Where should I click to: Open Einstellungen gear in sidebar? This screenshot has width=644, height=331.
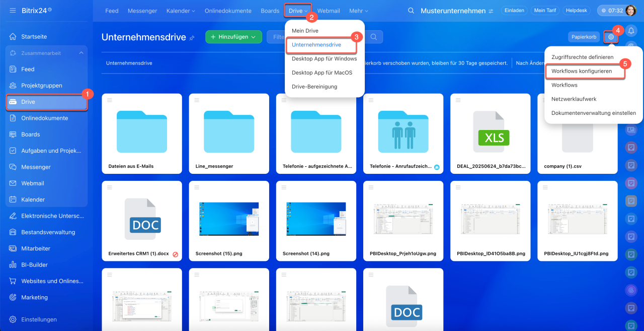click(13, 319)
